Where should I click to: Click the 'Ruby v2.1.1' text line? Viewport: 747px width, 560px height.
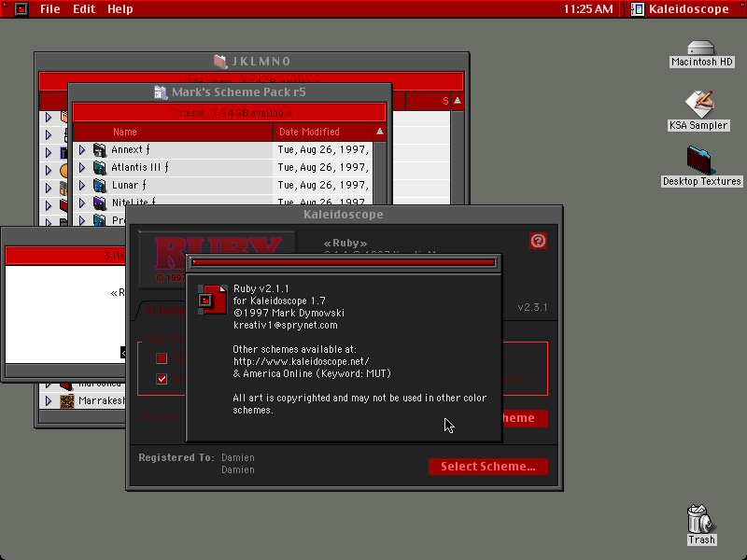(261, 288)
